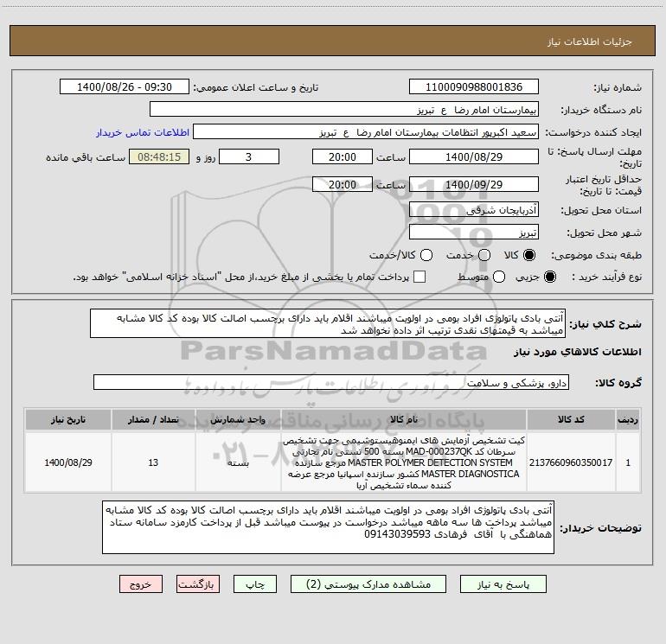The width and height of the screenshot is (666, 644).
Task: Select the کالا/خدمت radio button
Action: (426, 255)
